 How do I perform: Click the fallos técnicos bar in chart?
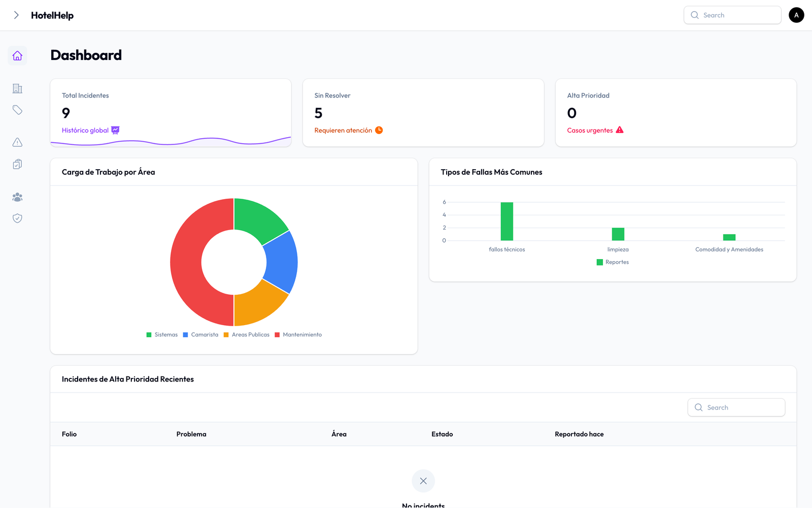[506, 221]
